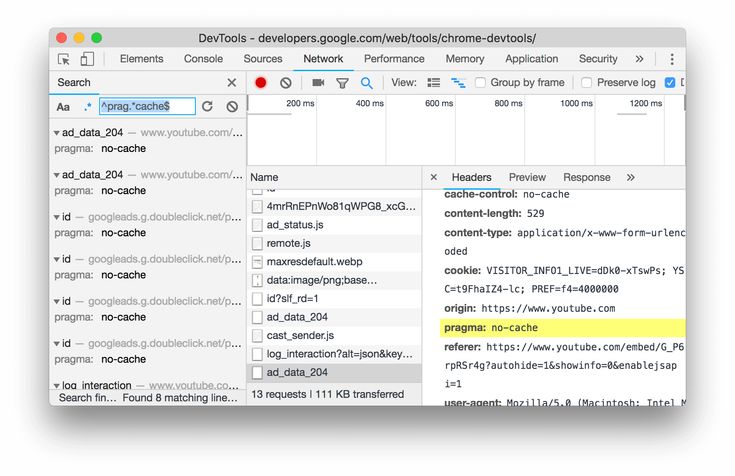Select the maxresdefault.webp request
Image resolution: width=735 pixels, height=476 pixels.
pyautogui.click(x=335, y=262)
